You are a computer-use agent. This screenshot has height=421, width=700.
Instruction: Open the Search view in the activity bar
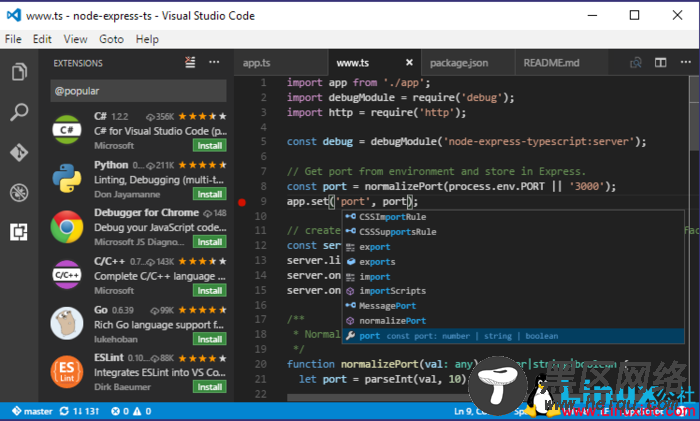point(19,112)
